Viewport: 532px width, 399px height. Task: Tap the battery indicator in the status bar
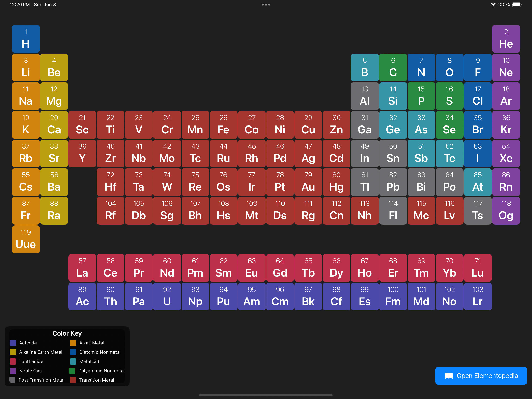tap(516, 4)
